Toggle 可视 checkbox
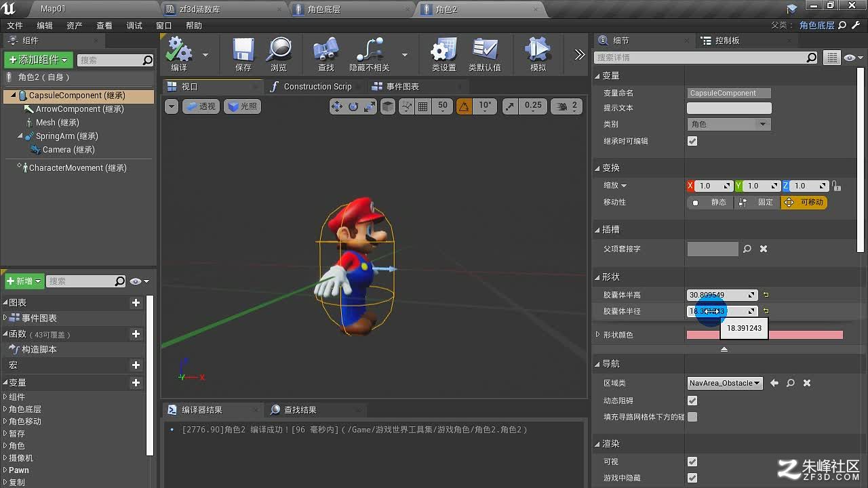 (x=692, y=462)
